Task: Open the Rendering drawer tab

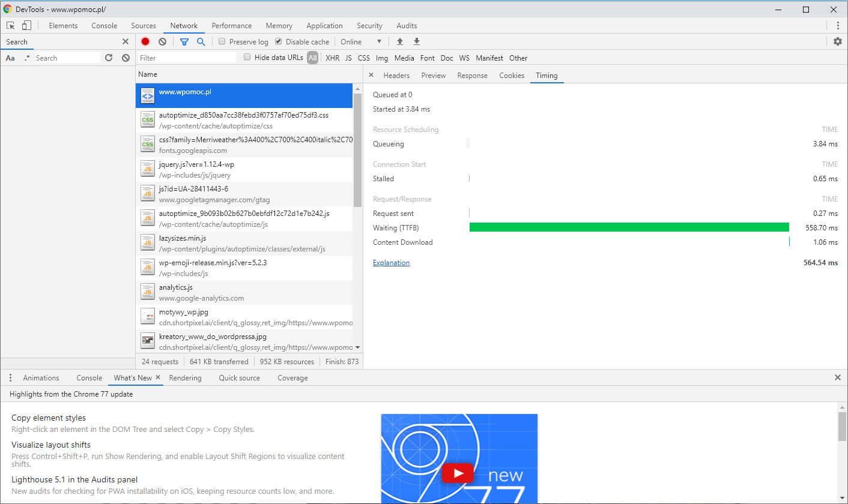Action: click(x=186, y=378)
